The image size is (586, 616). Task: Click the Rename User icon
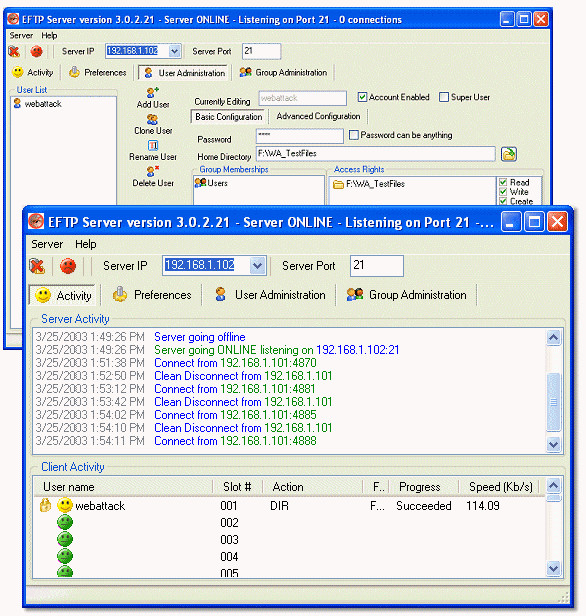153,145
